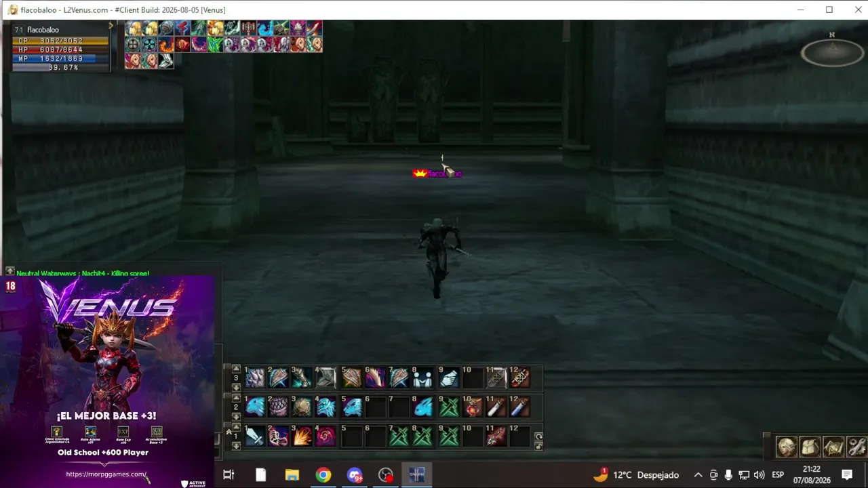Image resolution: width=868 pixels, height=488 pixels.
Task: Collapse extra shortcut bars with double chevron
Action: [229, 432]
